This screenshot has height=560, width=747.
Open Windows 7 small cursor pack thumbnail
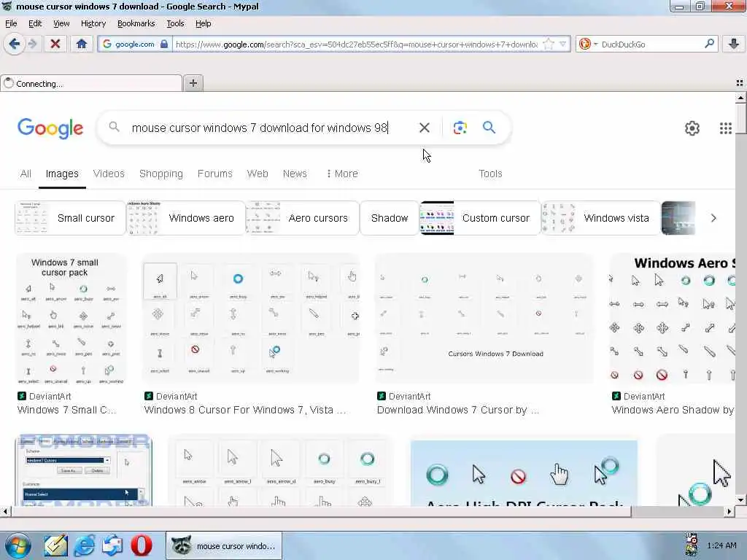tap(71, 319)
